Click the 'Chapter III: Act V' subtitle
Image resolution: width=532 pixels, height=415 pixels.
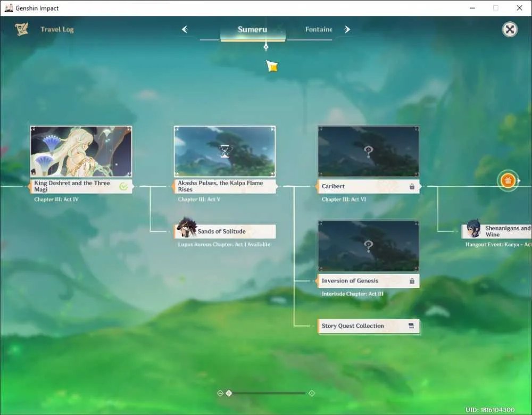[x=199, y=200]
